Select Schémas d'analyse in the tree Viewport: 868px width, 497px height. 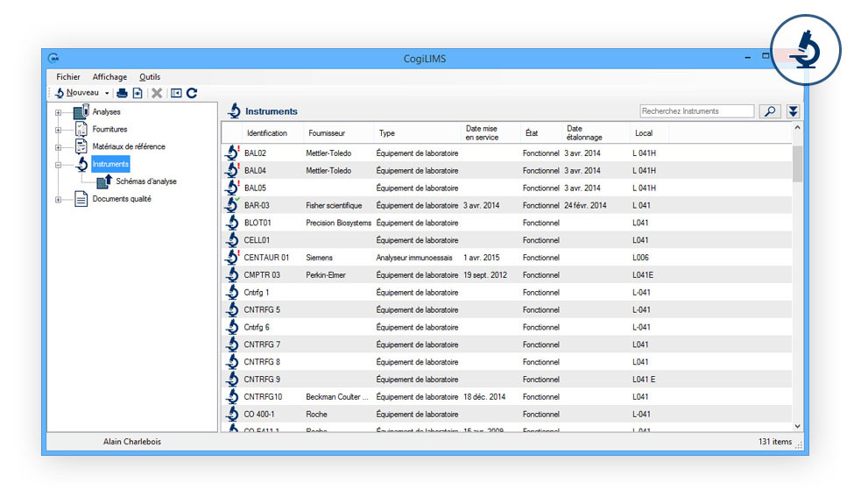tap(145, 181)
